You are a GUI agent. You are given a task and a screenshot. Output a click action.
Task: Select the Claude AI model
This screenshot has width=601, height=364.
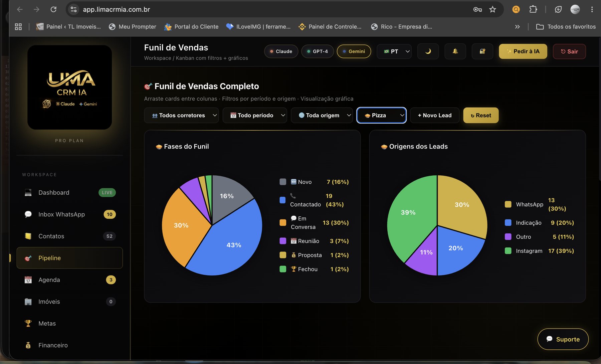tap(281, 51)
